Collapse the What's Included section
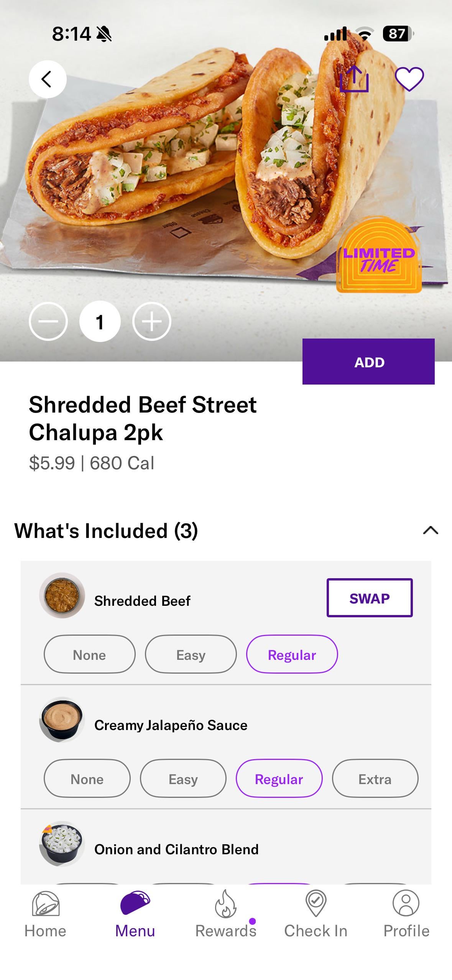This screenshot has width=452, height=980. [430, 530]
